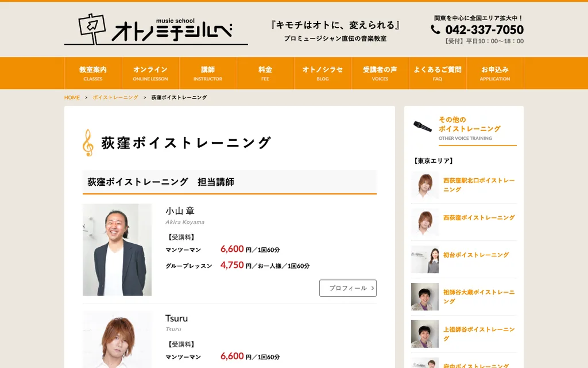Screen dimensions: 588x368
Task: Open the よくあるご質問 FAQ menu
Action: 437,73
